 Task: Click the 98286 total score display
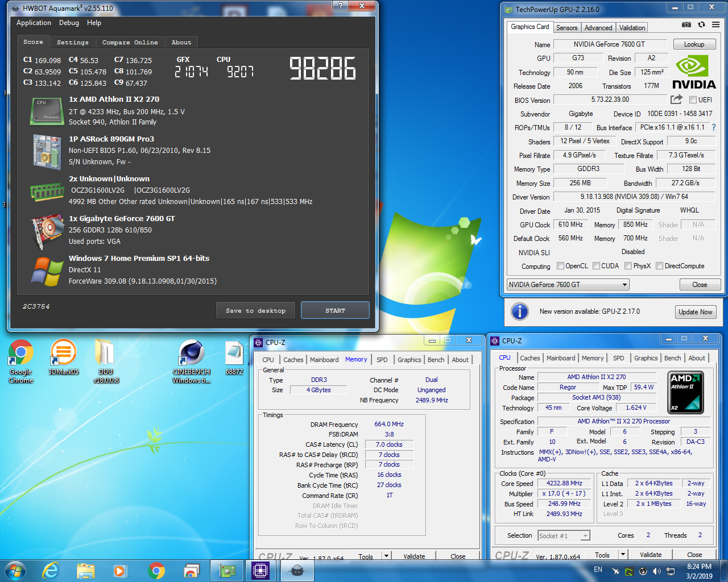coord(322,68)
